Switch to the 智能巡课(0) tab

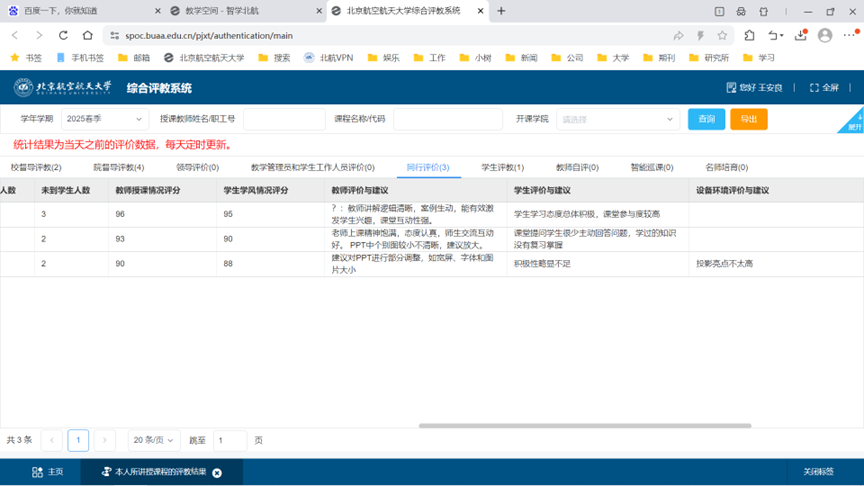click(652, 168)
